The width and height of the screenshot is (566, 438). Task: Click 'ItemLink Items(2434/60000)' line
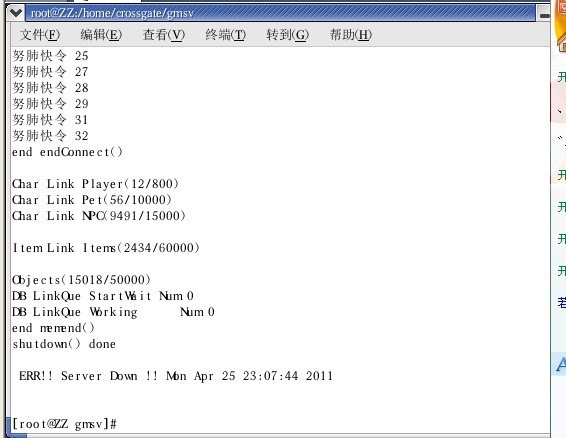[x=106, y=248]
